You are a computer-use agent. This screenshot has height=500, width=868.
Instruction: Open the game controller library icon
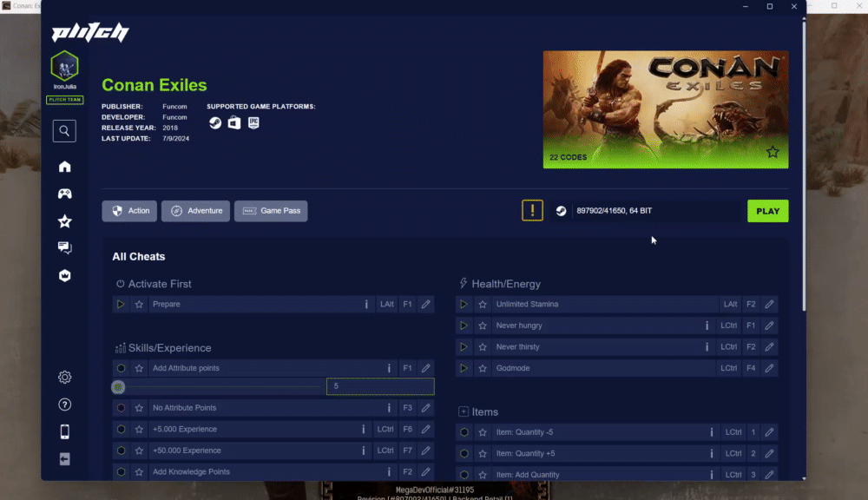(65, 194)
